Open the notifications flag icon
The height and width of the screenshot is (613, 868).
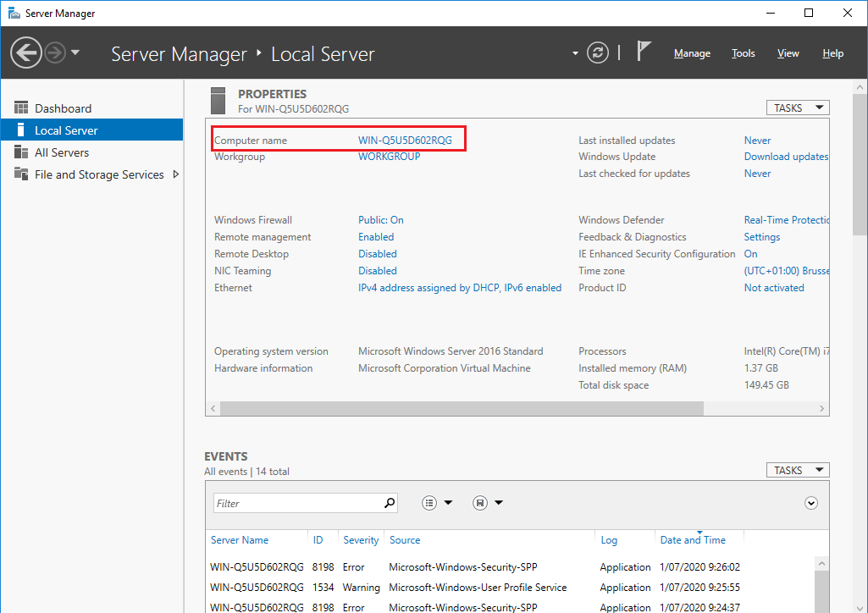643,52
